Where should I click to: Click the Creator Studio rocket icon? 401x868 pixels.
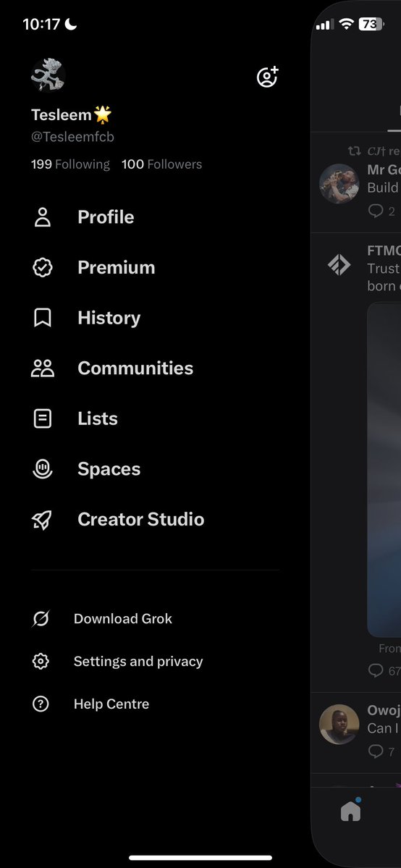click(42, 519)
